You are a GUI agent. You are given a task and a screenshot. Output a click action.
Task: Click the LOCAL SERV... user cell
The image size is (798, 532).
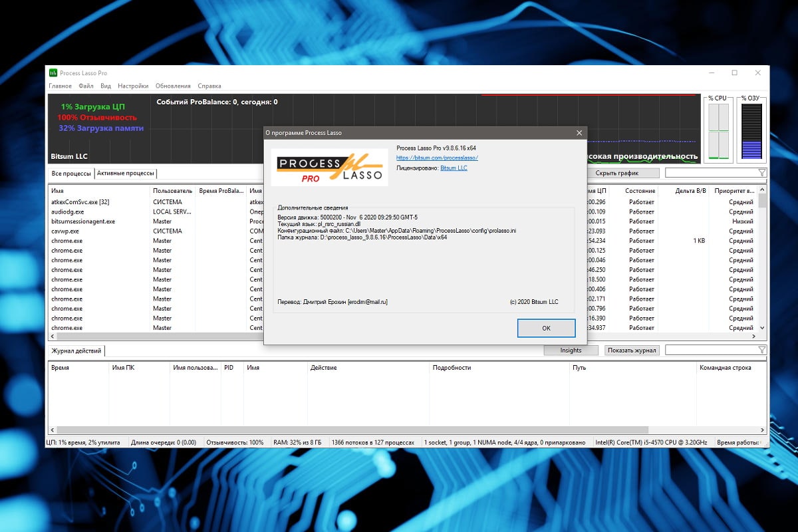tap(172, 211)
